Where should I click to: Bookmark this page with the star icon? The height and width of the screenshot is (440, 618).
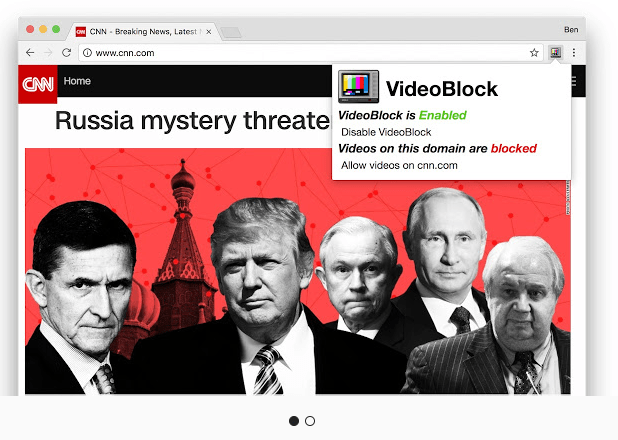coord(534,52)
